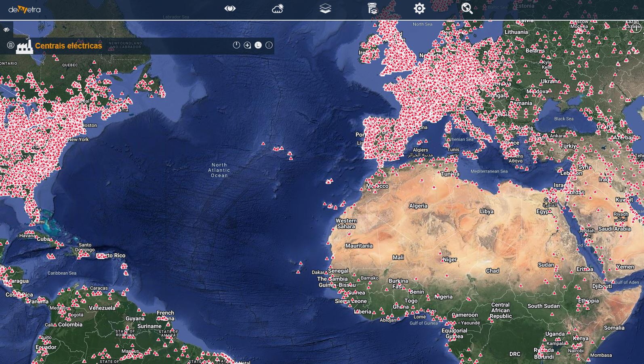
Task: Click the Libya country label
Action: (486, 211)
